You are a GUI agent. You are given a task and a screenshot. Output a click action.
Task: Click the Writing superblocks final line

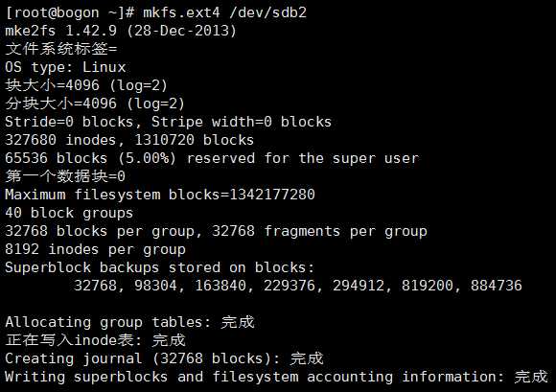277,377
